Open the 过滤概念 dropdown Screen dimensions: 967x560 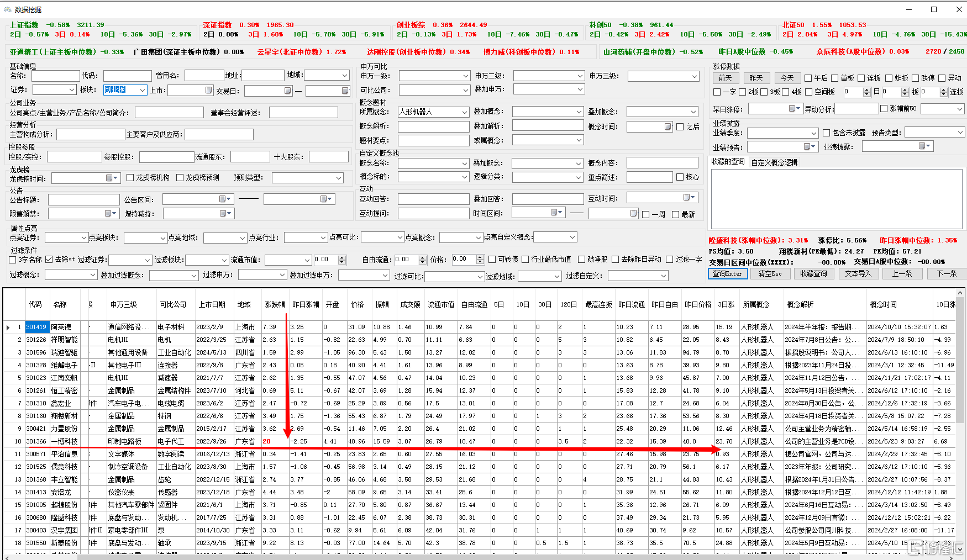click(93, 275)
